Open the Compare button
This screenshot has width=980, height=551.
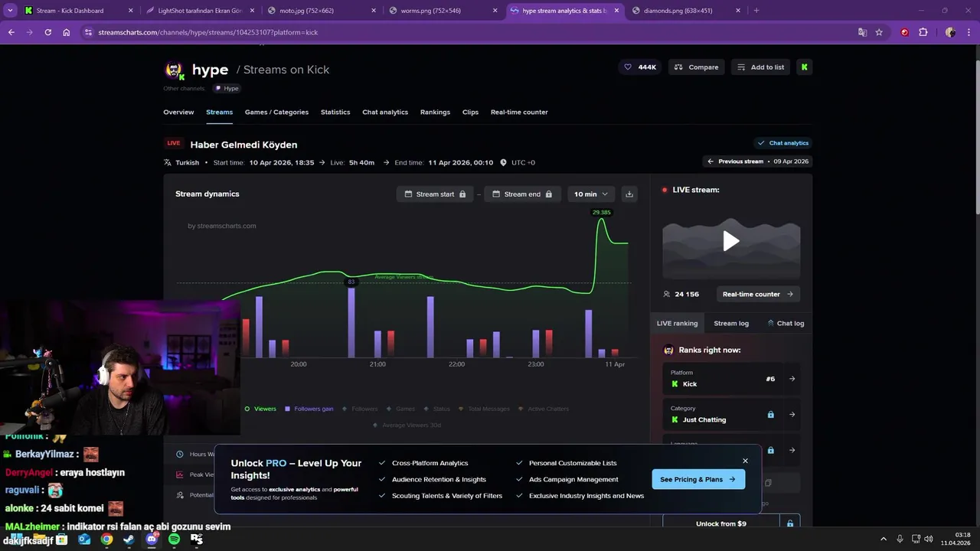click(x=696, y=67)
